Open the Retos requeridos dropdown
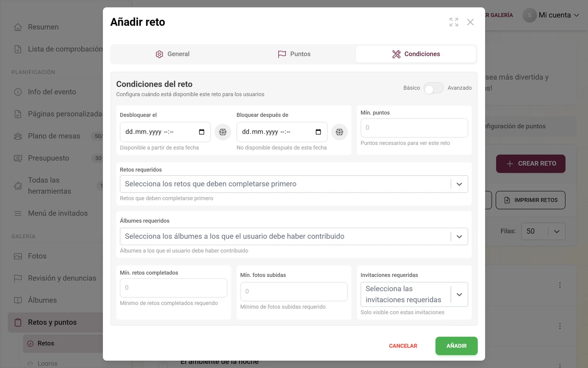 (294, 184)
